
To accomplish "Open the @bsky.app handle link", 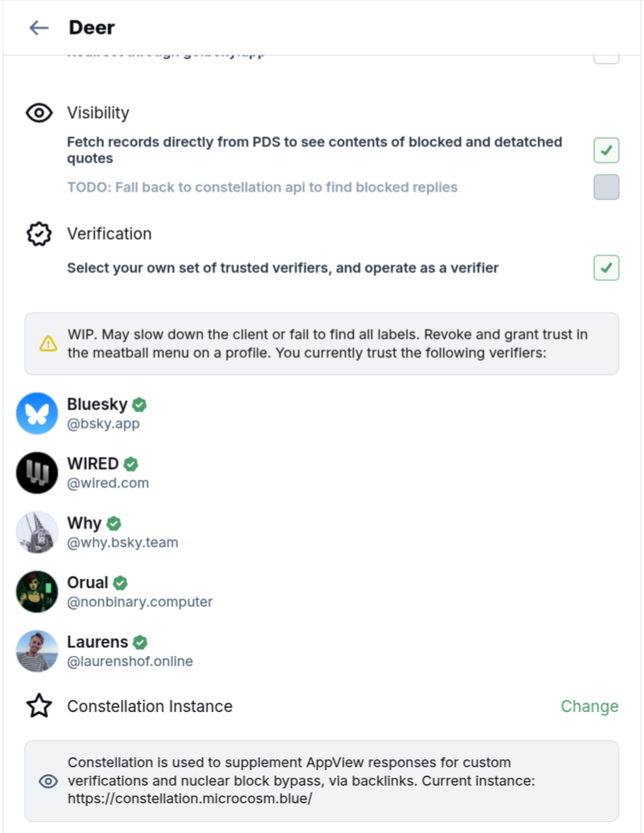I will (103, 424).
